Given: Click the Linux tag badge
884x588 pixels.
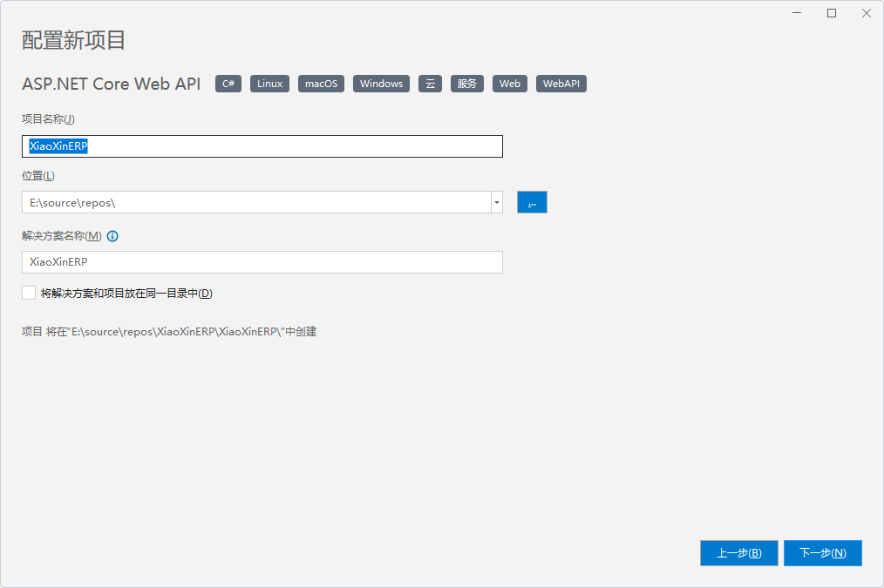Looking at the screenshot, I should pos(269,84).
